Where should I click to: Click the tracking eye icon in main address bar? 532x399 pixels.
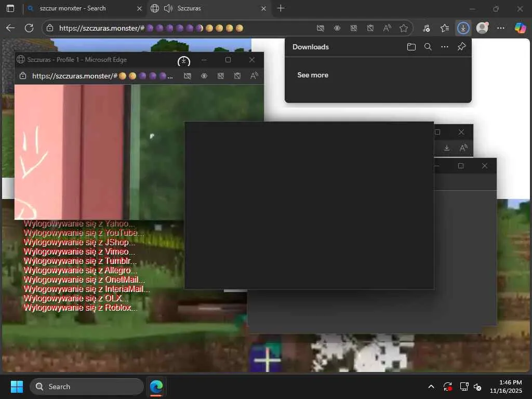337,28
